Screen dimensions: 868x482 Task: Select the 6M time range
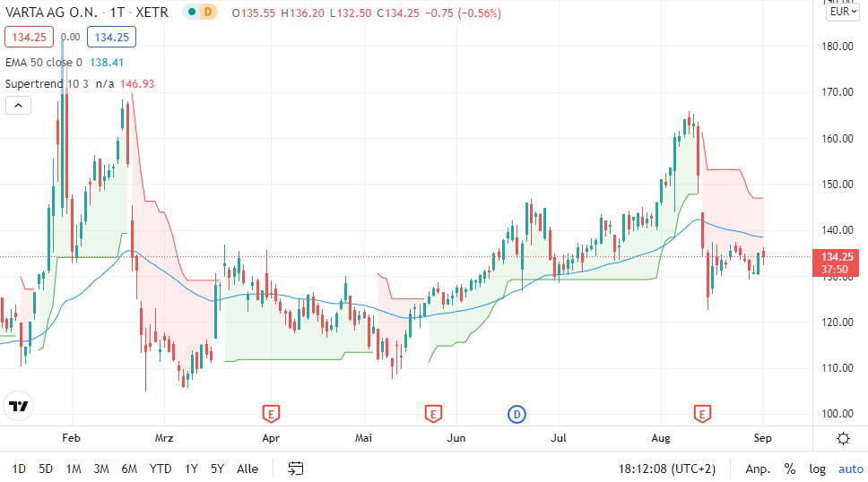point(129,469)
